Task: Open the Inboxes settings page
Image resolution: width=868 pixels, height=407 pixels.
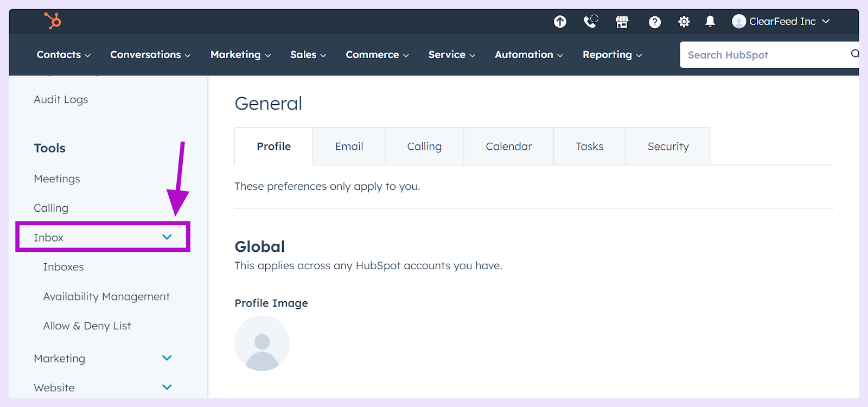Action: tap(63, 267)
